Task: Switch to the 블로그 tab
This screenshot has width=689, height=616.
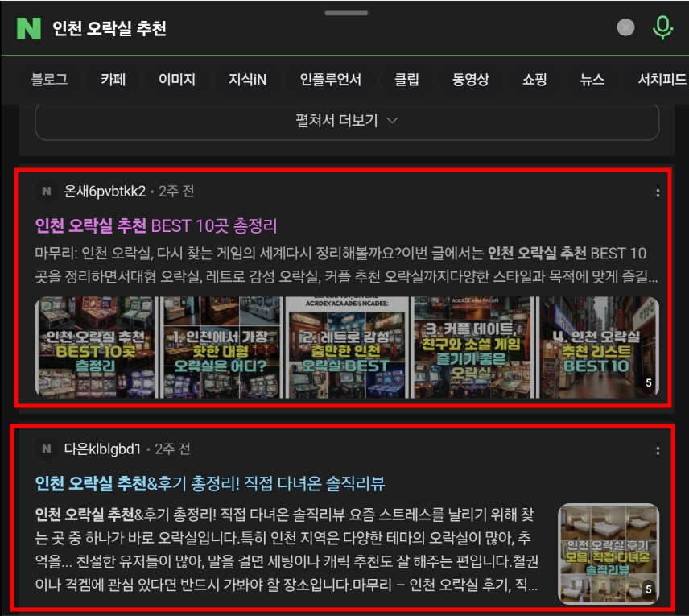Action: pyautogui.click(x=49, y=80)
